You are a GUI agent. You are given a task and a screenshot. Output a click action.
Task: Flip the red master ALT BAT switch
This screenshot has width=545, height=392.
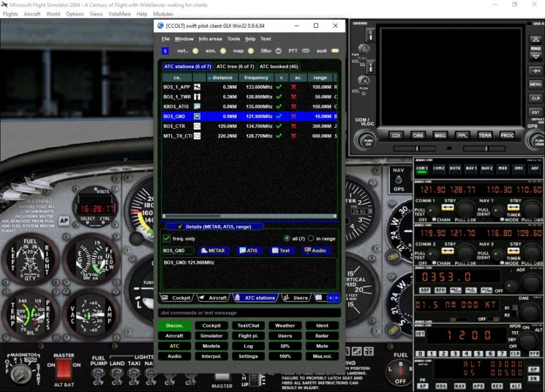tap(64, 369)
